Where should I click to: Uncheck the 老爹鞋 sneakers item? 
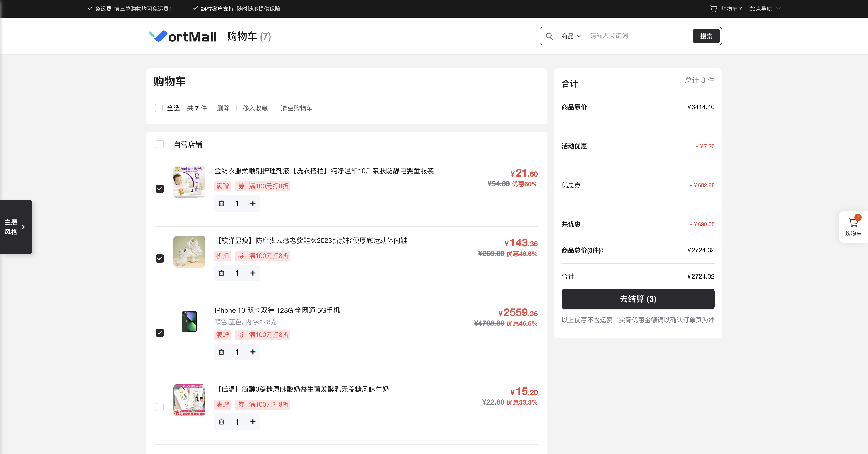160,258
